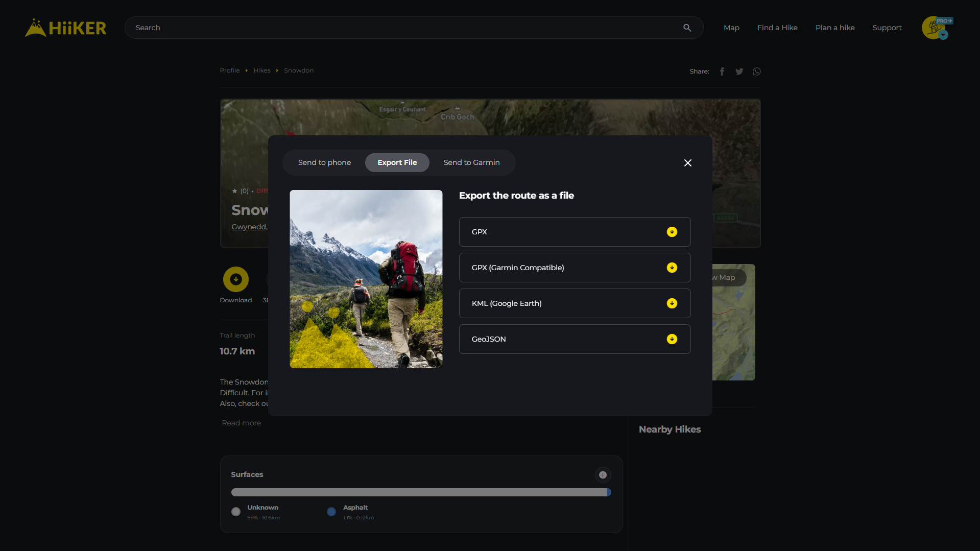Click the Nearby Hikes heading
This screenshot has height=551, width=980.
tap(670, 429)
